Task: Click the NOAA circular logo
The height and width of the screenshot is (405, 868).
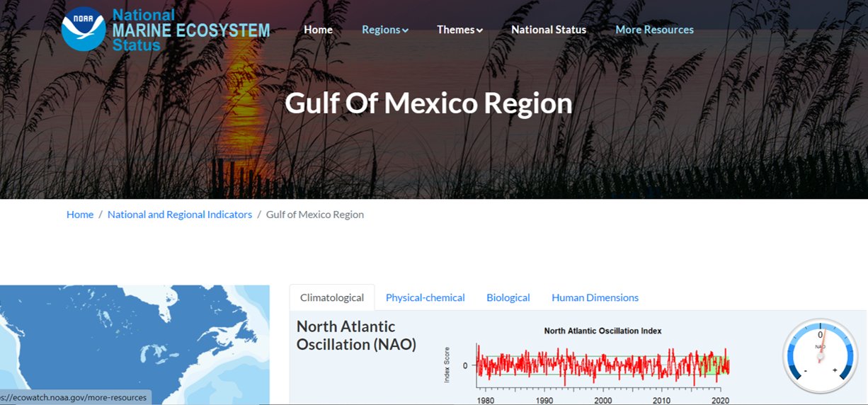Action: pos(84,30)
